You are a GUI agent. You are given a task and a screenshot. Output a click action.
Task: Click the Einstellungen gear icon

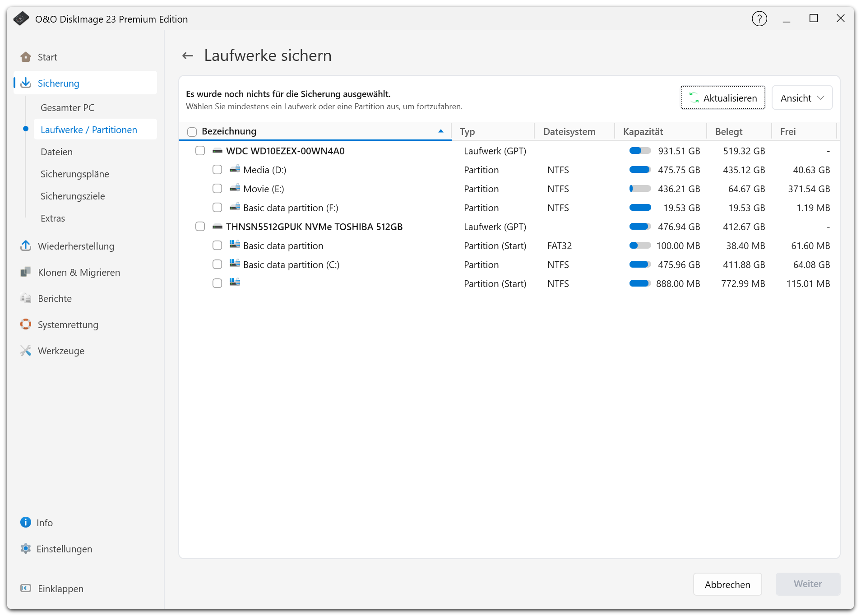[26, 549]
